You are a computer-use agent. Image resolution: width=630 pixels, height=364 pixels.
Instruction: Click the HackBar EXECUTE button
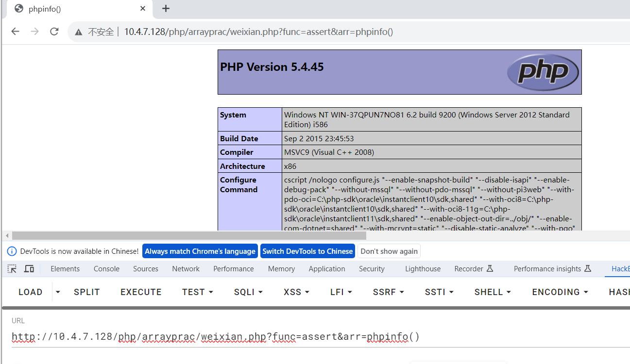click(141, 292)
